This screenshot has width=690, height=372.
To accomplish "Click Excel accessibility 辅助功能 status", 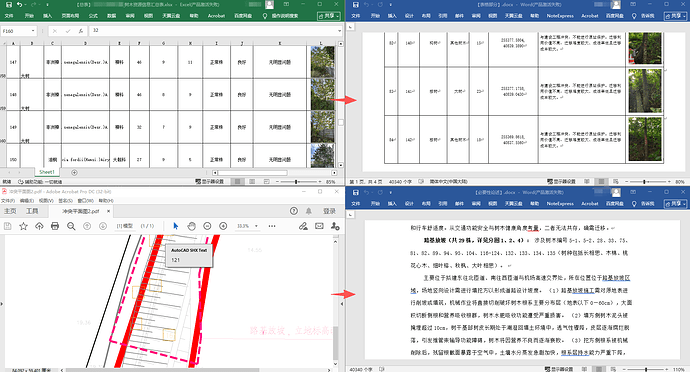I will click(40, 181).
